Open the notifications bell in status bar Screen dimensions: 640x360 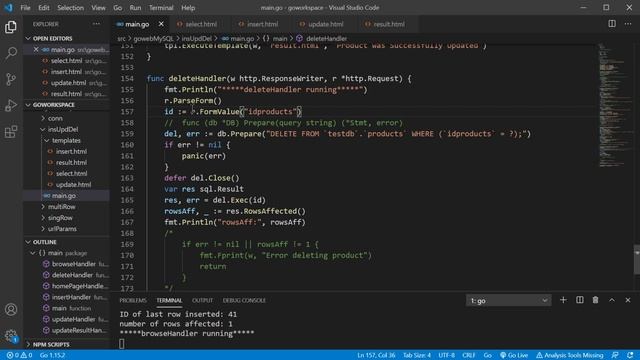tap(630, 355)
